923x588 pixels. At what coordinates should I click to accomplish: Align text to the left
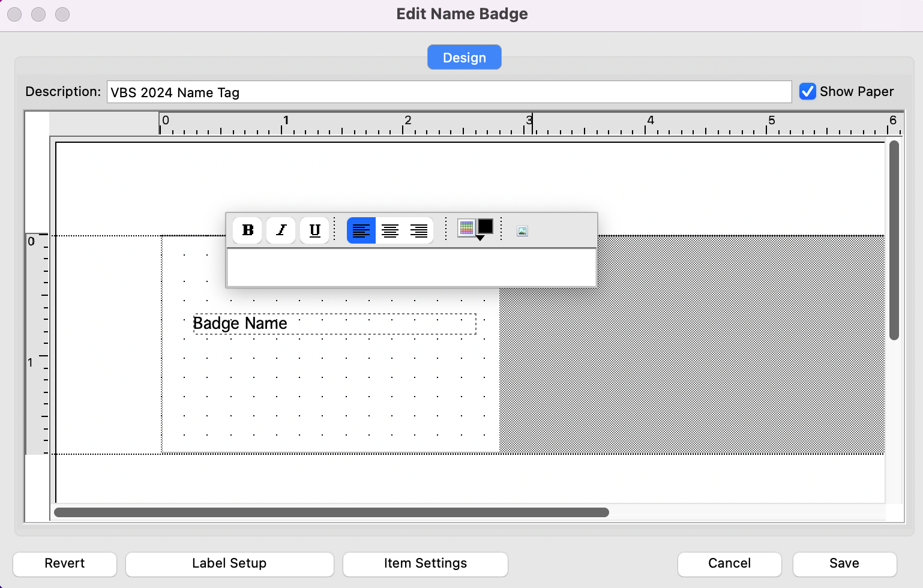pyautogui.click(x=361, y=230)
